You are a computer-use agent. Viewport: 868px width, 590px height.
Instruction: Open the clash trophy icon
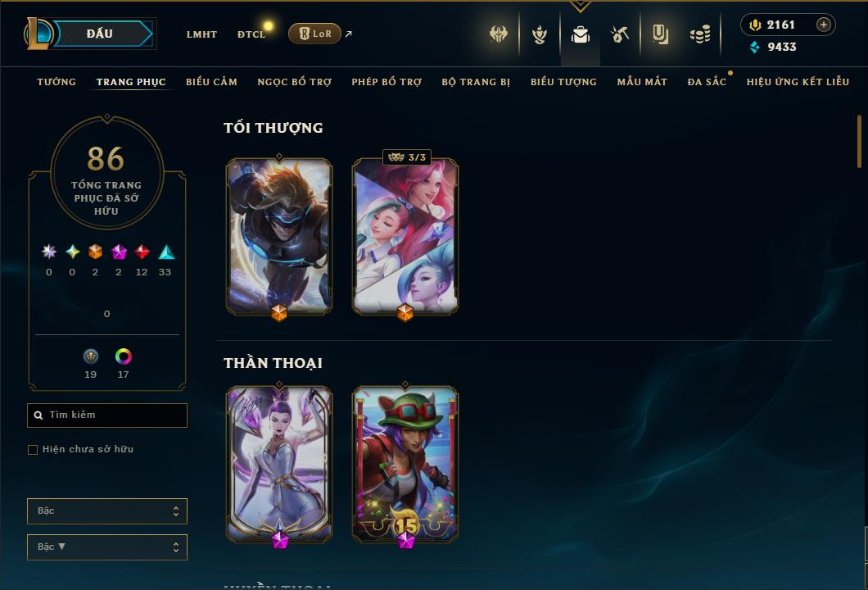point(498,34)
